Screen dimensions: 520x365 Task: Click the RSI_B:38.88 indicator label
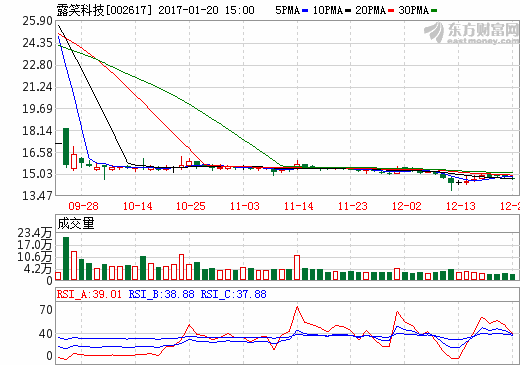pyautogui.click(x=161, y=294)
